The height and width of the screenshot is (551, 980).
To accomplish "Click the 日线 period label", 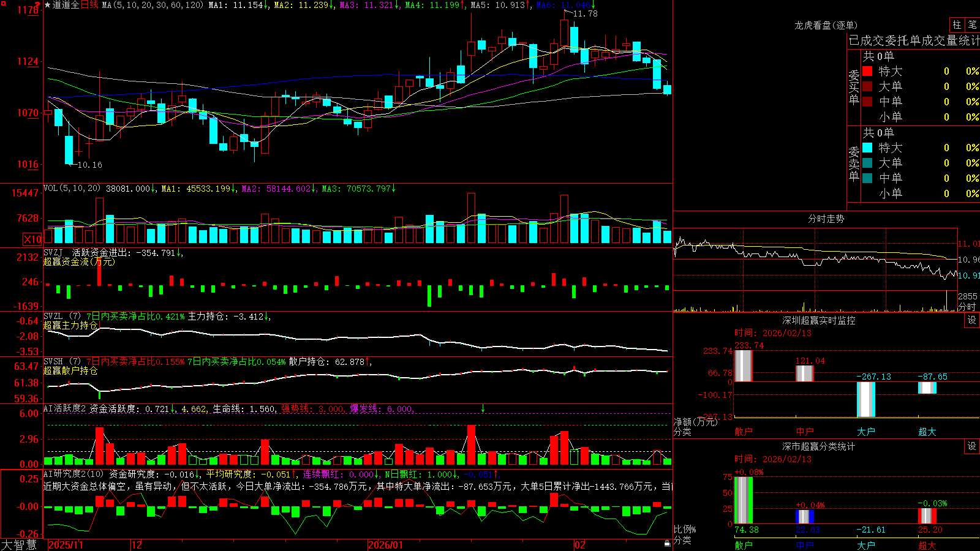I will click(89, 5).
